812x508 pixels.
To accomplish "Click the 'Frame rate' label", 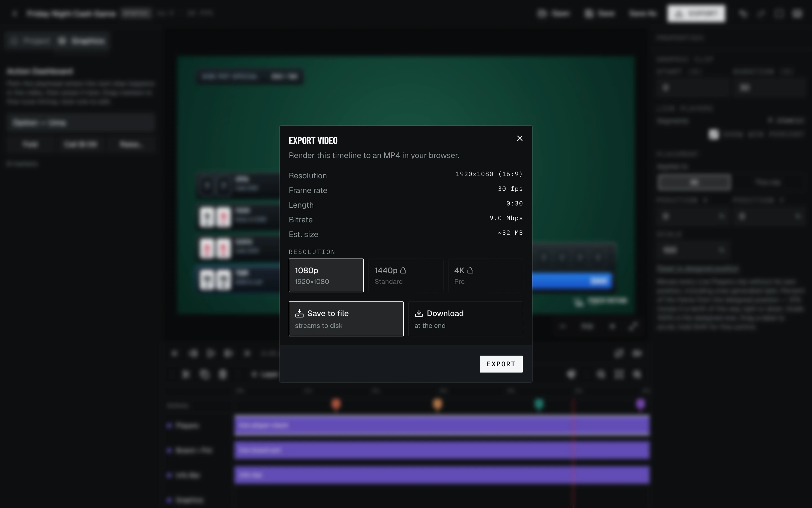I will click(308, 190).
